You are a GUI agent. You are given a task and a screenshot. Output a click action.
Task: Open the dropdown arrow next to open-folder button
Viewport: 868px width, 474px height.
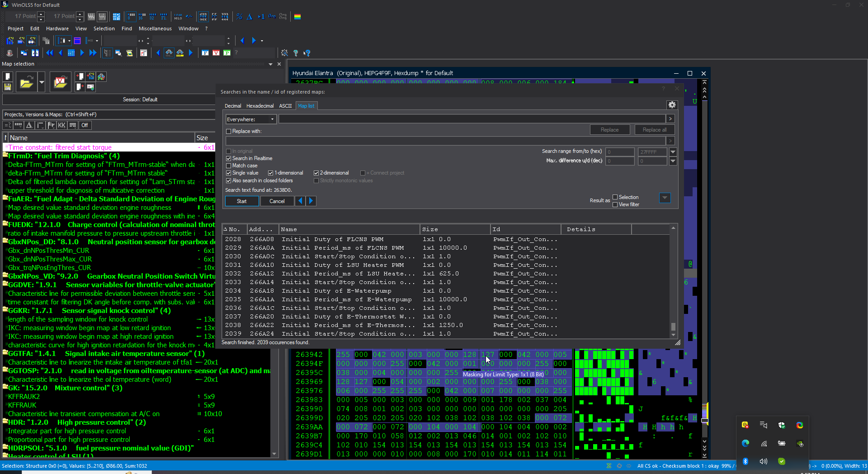tap(42, 82)
